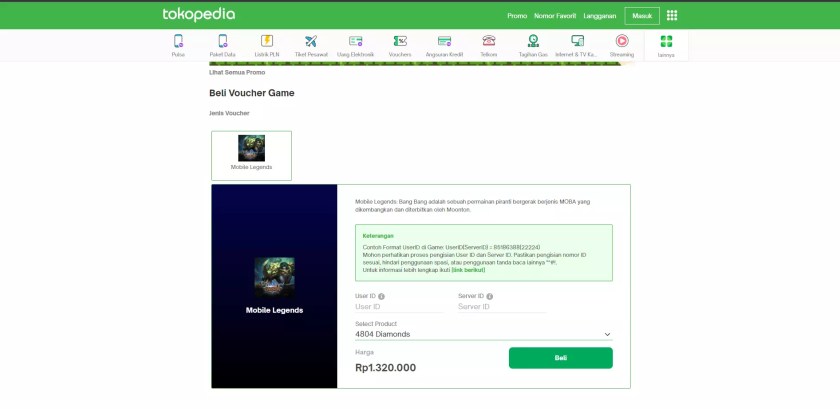840x409 pixels.
Task: Open the apps grid menu in header
Action: pos(672,16)
